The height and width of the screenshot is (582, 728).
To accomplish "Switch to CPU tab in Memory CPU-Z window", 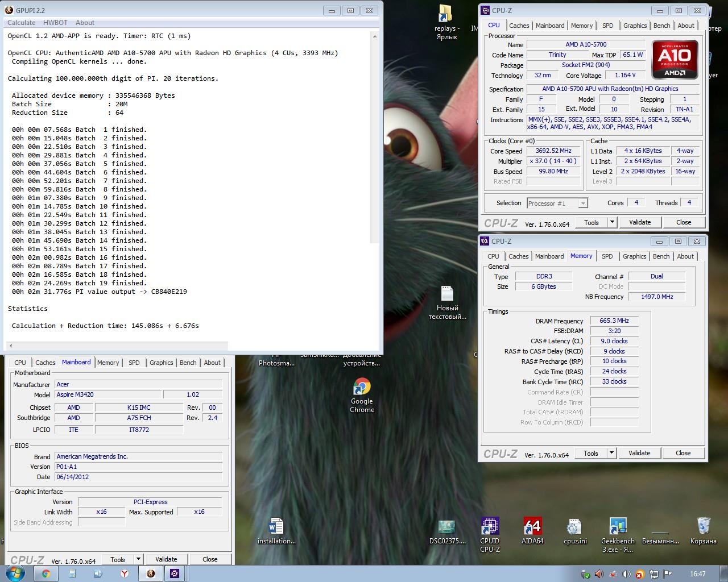I will [x=493, y=256].
